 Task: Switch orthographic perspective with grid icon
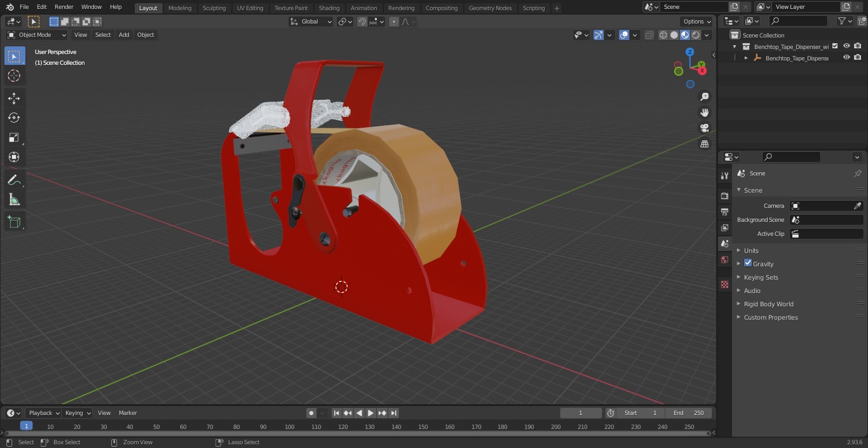click(704, 144)
